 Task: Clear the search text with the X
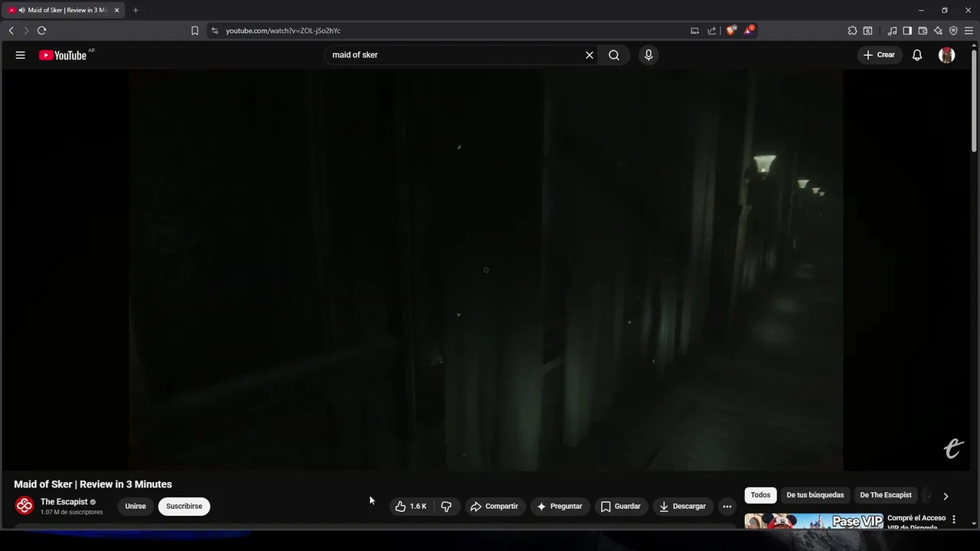point(590,55)
